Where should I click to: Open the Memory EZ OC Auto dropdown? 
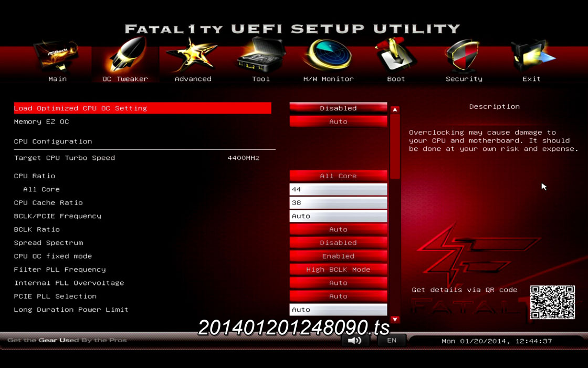click(x=338, y=121)
